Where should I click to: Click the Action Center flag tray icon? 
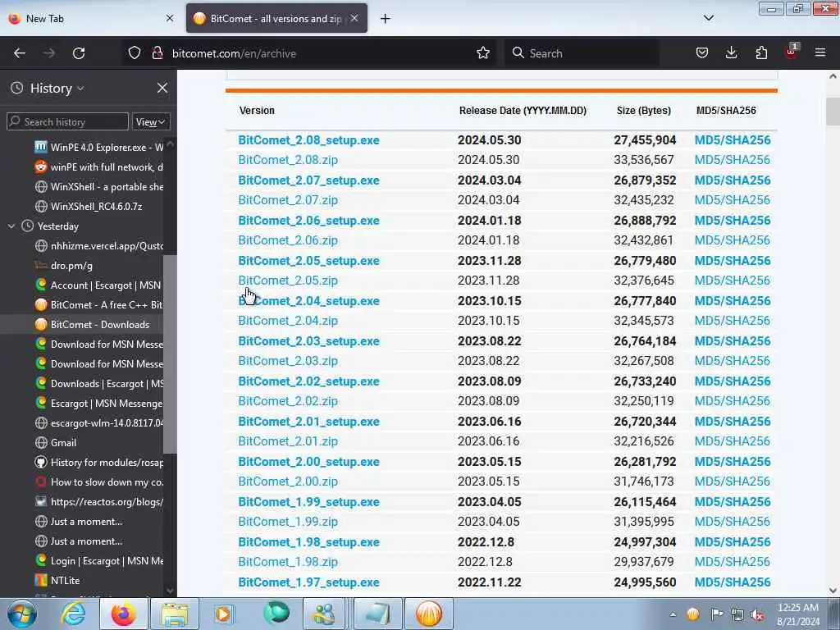[717, 614]
